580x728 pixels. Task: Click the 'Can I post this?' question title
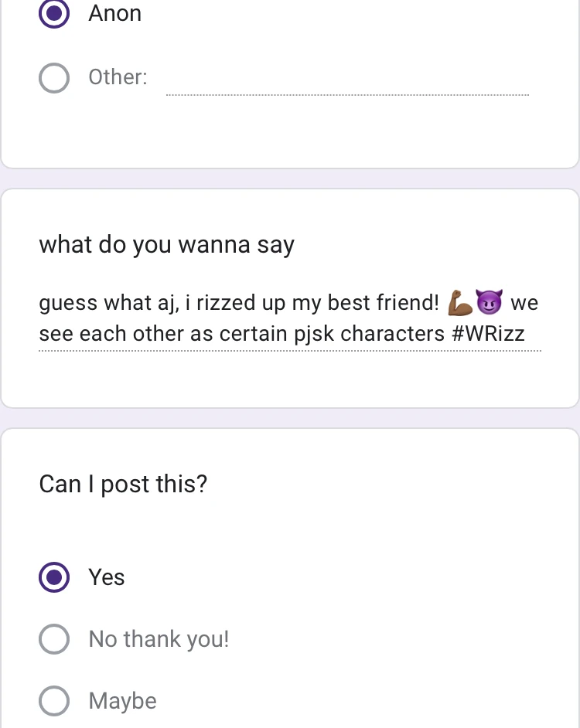point(123,485)
